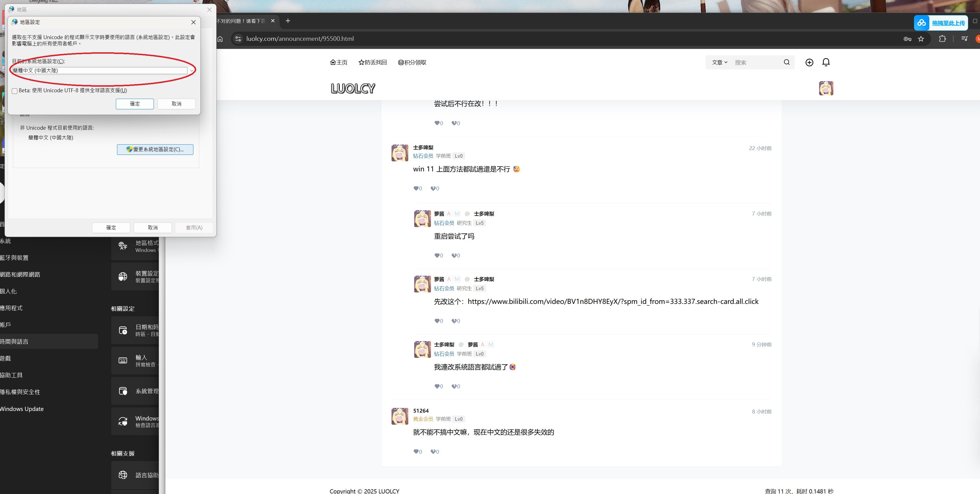
Task: Click the user avatar below the bell
Action: (x=826, y=88)
